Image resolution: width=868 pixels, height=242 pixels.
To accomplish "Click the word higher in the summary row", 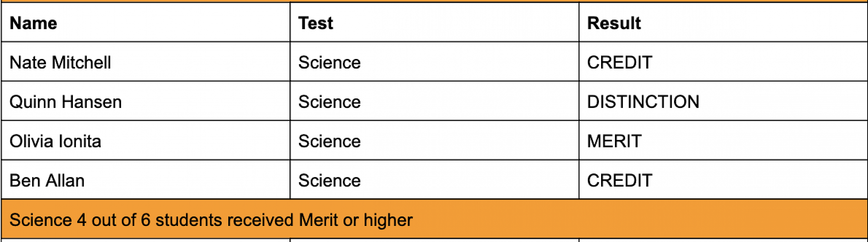I will pyautogui.click(x=388, y=220).
